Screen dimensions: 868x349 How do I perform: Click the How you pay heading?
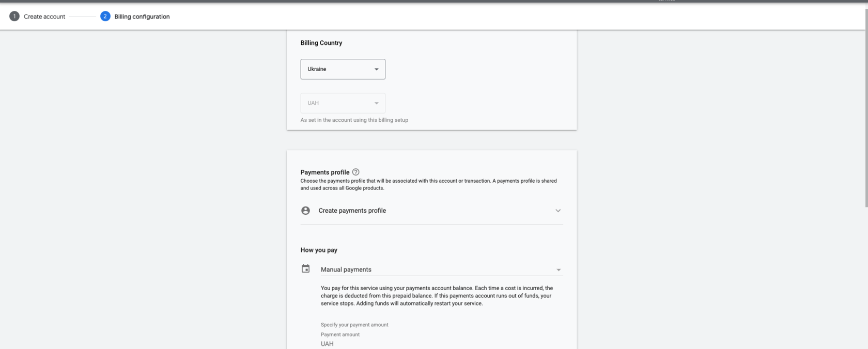click(x=319, y=250)
